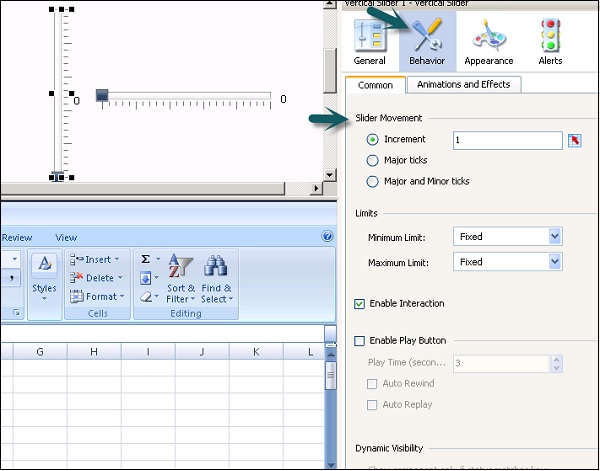Image resolution: width=600 pixels, height=471 pixels.
Task: Click the Delete cells button
Action: [95, 278]
